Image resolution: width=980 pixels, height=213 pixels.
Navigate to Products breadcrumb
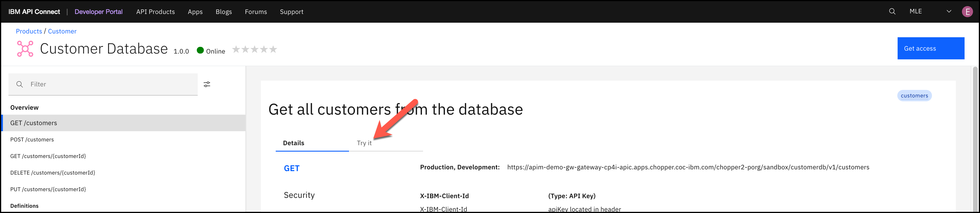[29, 31]
